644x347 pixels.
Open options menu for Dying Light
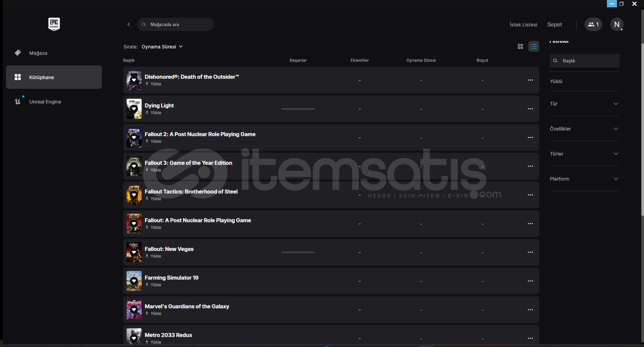(x=530, y=109)
